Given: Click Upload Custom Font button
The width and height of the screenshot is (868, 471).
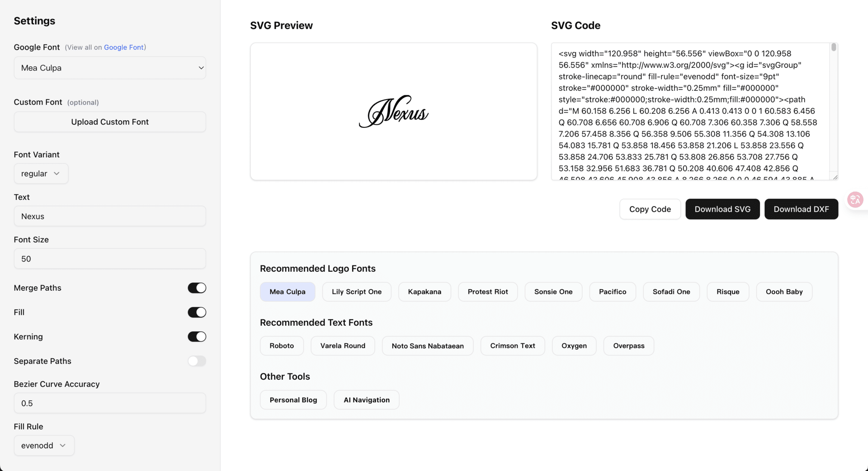Looking at the screenshot, I should [110, 122].
